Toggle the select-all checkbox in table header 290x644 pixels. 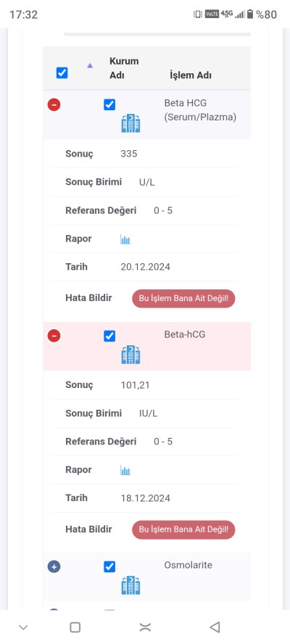pyautogui.click(x=62, y=73)
